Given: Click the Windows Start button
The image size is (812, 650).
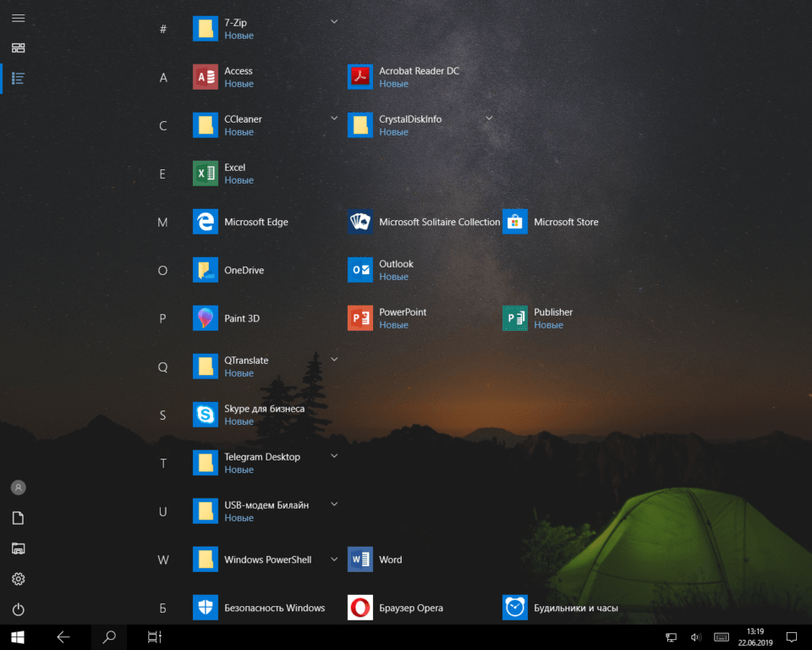Looking at the screenshot, I should [x=18, y=637].
